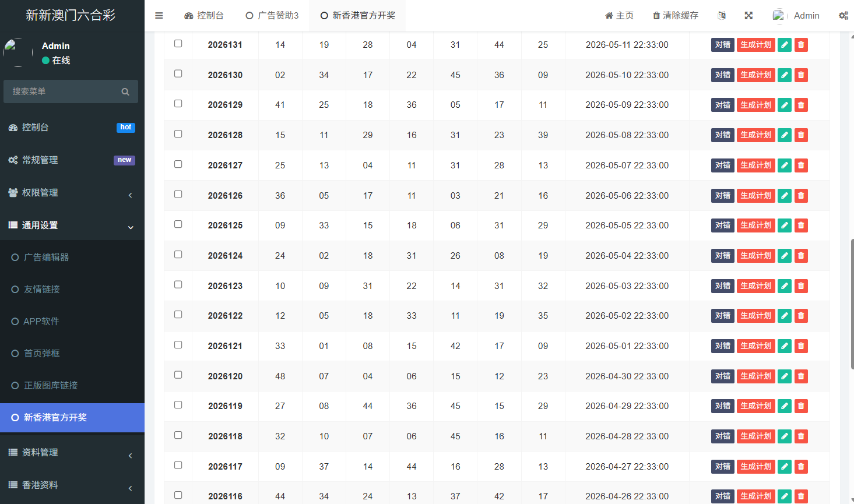
Task: Click the language translate icon in the header
Action: pos(722,16)
